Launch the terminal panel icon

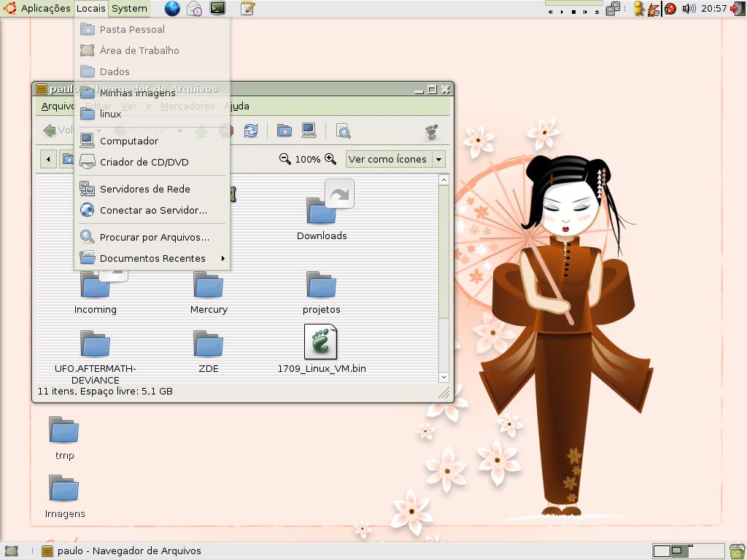tap(217, 8)
